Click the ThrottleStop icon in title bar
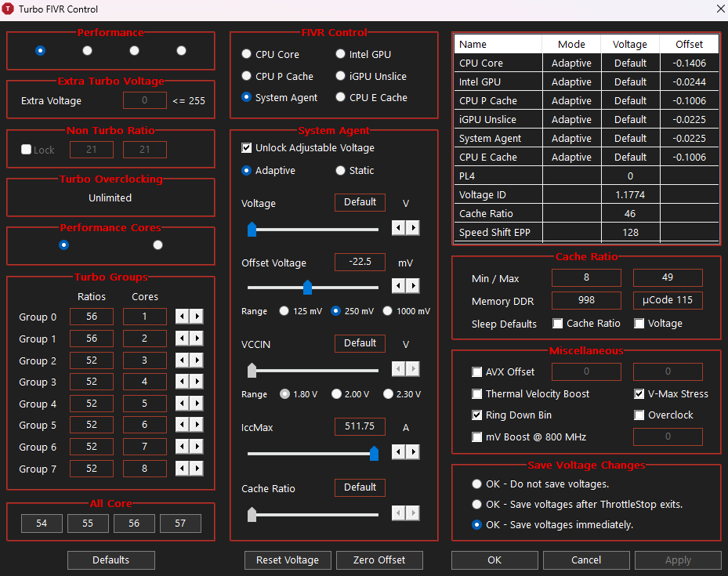Screen dimensions: 728x576 8,9
